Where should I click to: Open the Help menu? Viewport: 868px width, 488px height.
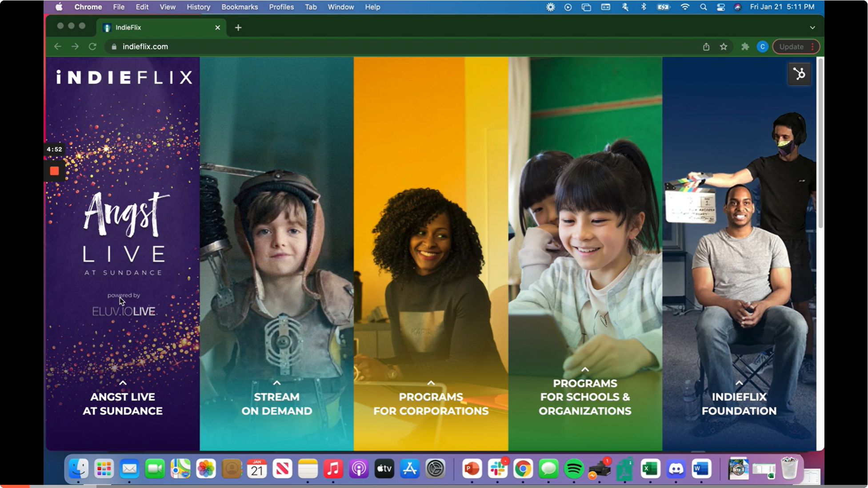[x=372, y=7]
